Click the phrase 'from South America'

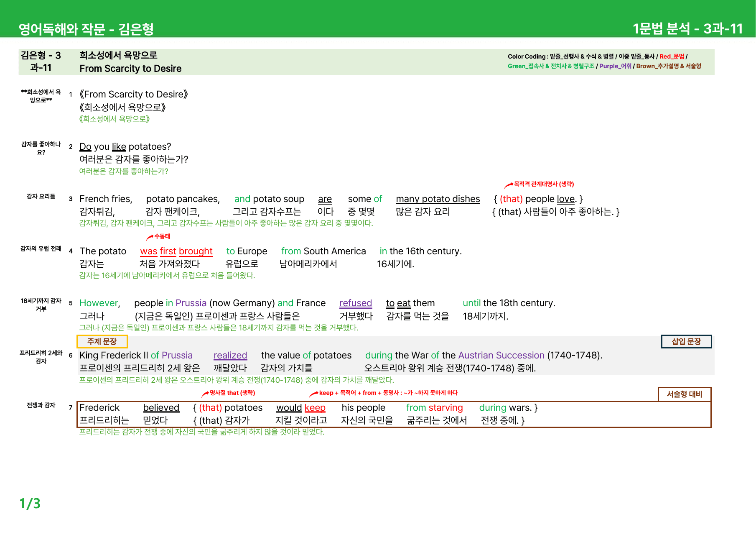[323, 251]
